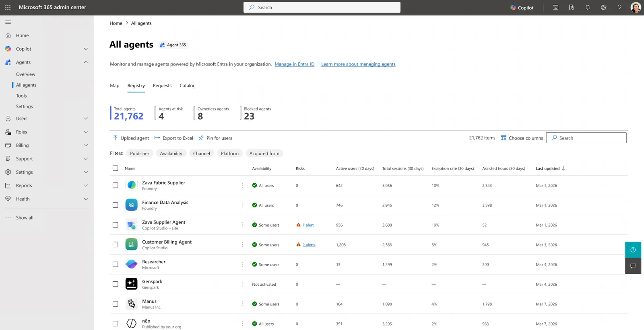Open the Copilot button in header

point(522,7)
